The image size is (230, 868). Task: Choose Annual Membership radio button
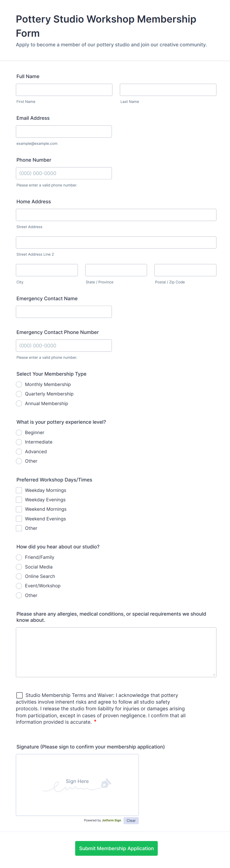point(19,403)
